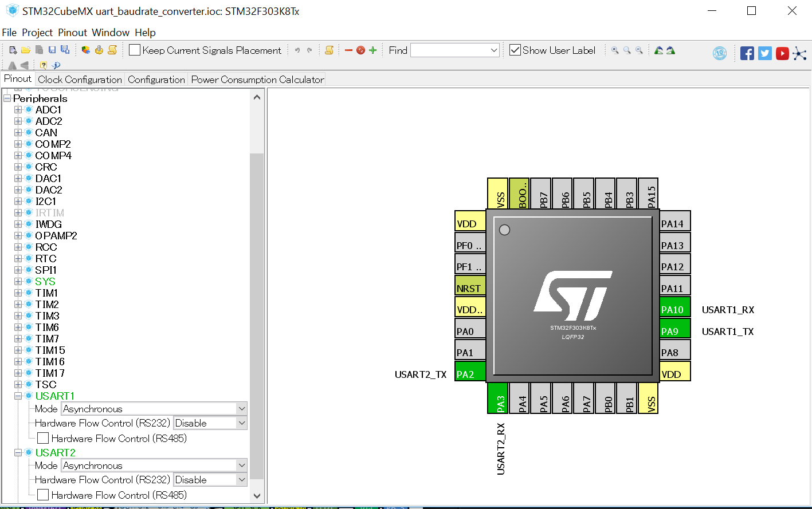The image size is (812, 509).
Task: Click the YouTube icon in toolbar
Action: [x=782, y=53]
